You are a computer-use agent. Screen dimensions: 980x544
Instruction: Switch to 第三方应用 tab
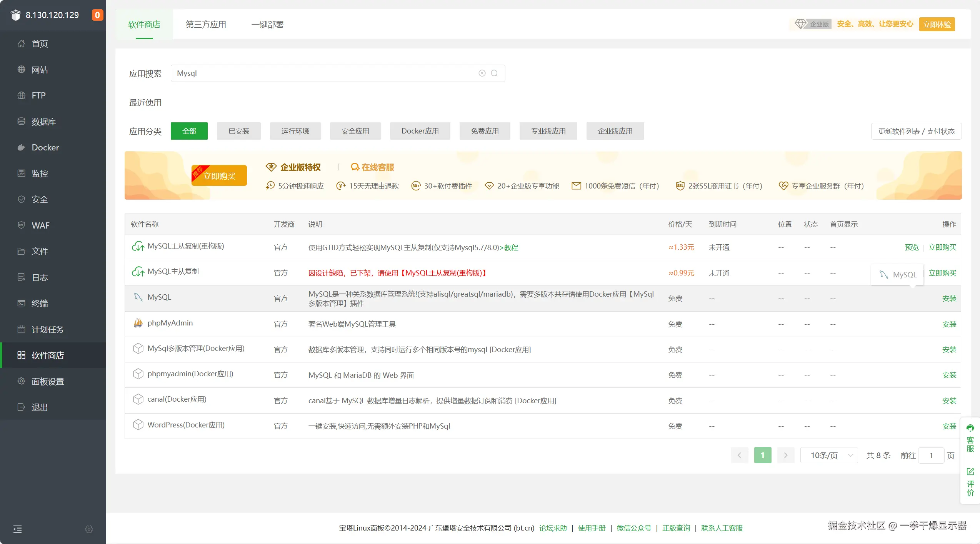[206, 25]
